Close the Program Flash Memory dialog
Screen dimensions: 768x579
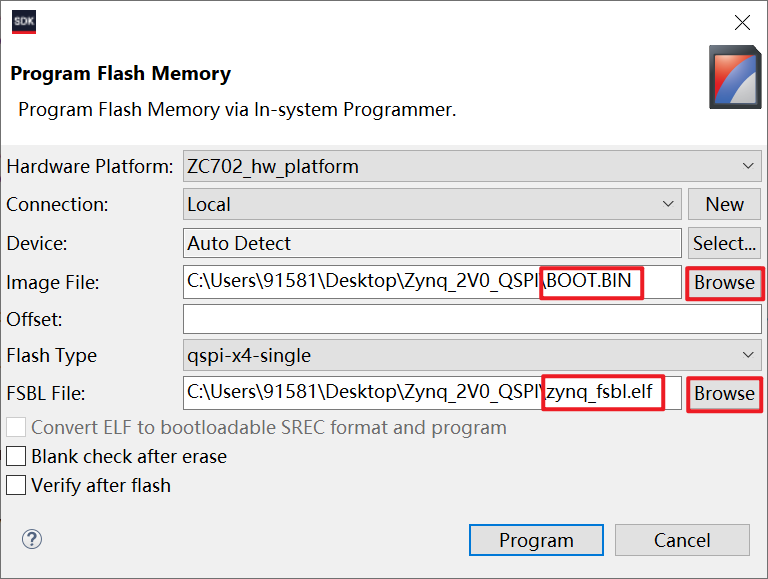[742, 22]
